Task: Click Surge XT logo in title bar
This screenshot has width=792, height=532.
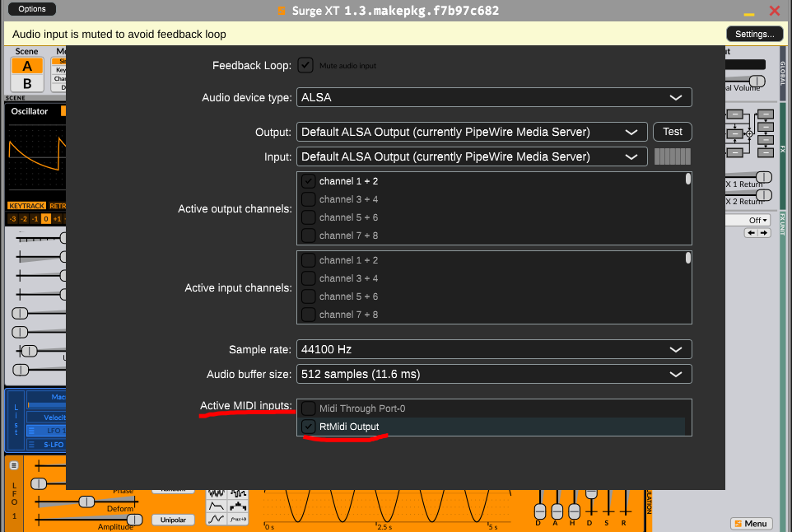Action: pos(282,11)
